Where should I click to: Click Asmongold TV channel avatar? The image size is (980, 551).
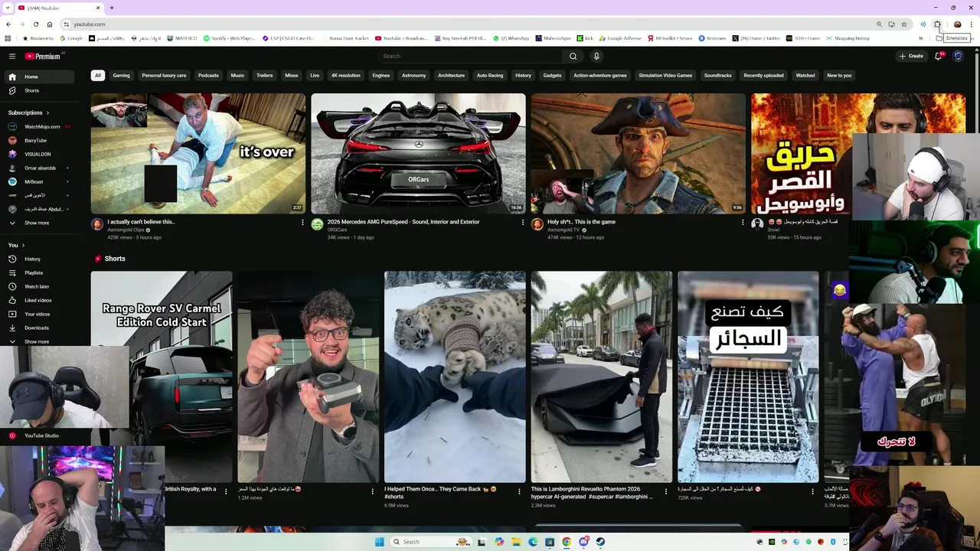coord(537,224)
